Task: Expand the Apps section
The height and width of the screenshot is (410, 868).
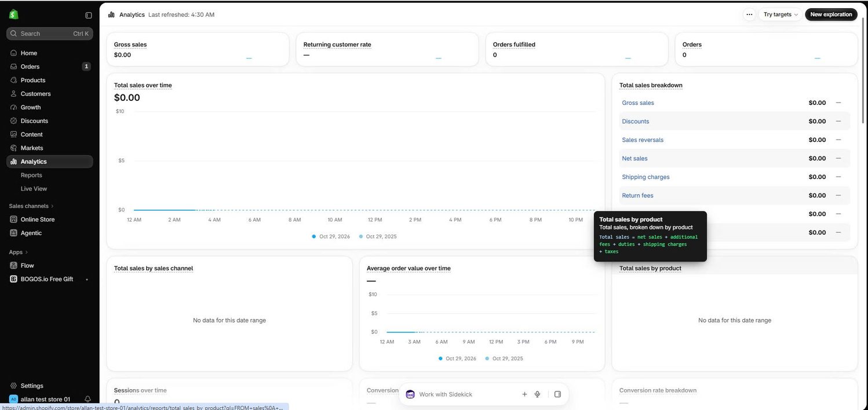Action: click(19, 252)
